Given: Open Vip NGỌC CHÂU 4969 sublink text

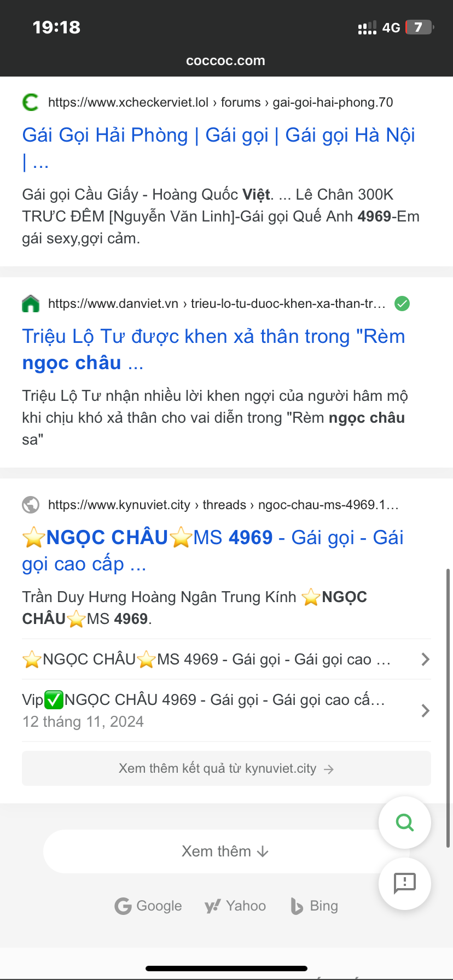Looking at the screenshot, I should tap(204, 699).
